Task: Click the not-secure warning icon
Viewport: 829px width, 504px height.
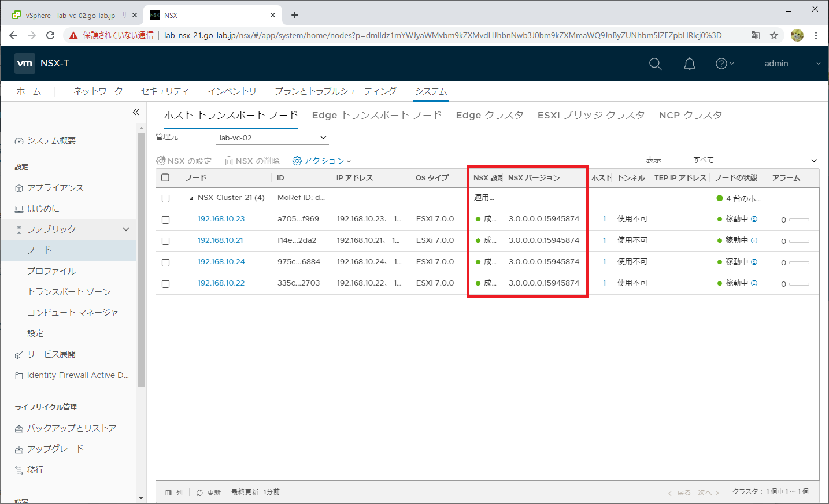Action: coord(73,35)
